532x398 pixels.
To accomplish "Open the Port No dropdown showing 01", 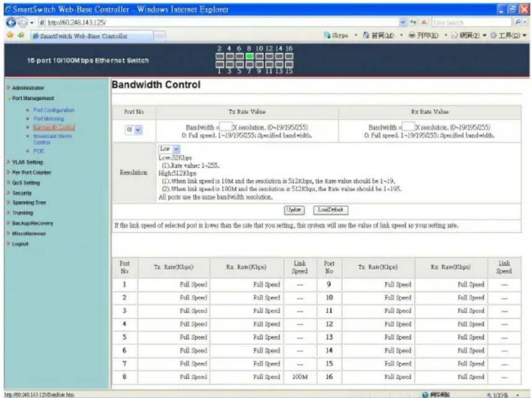I will pyautogui.click(x=133, y=130).
